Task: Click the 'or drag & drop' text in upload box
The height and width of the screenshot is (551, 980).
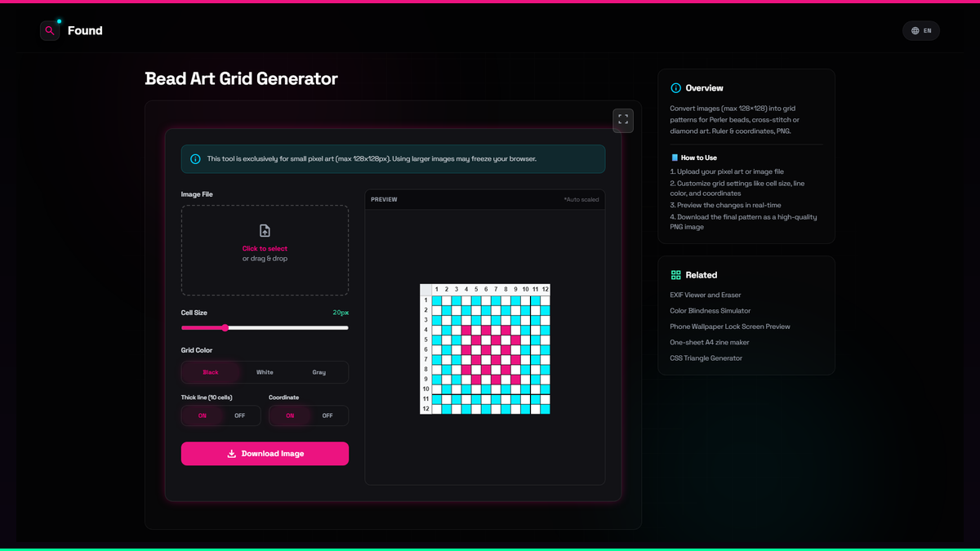Action: pyautogui.click(x=265, y=259)
